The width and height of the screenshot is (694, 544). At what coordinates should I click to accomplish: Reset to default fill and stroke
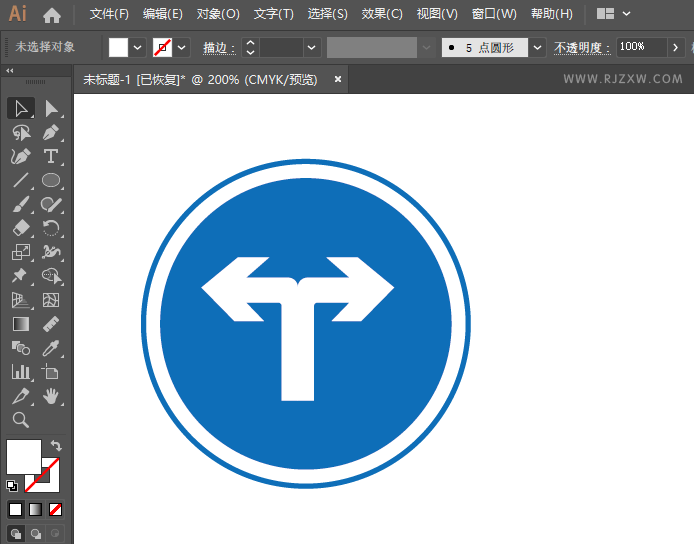pos(12,486)
